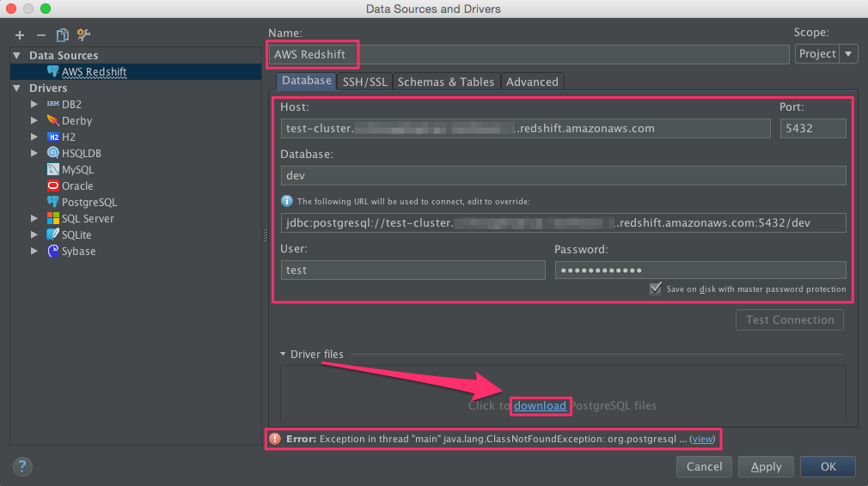Viewport: 868px width, 486px height.
Task: Click the SQLite driver icon
Action: pos(53,234)
